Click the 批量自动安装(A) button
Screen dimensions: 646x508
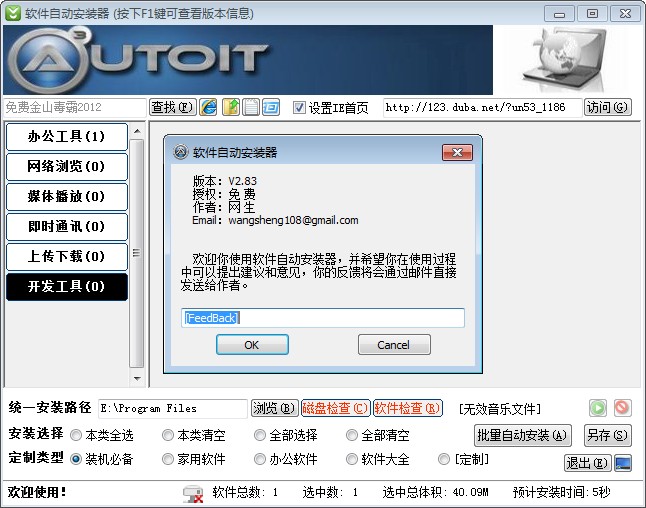click(522, 435)
